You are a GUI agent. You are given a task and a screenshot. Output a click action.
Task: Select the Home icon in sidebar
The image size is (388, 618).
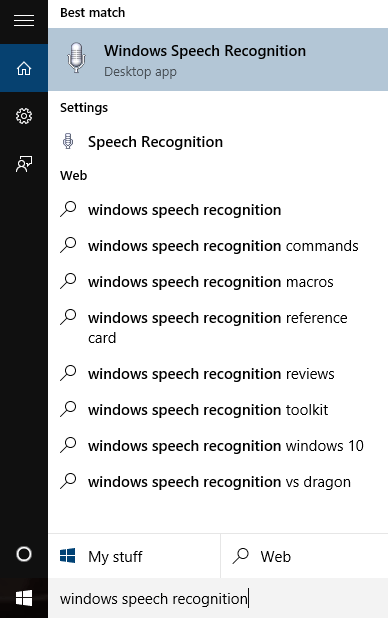coord(24,68)
